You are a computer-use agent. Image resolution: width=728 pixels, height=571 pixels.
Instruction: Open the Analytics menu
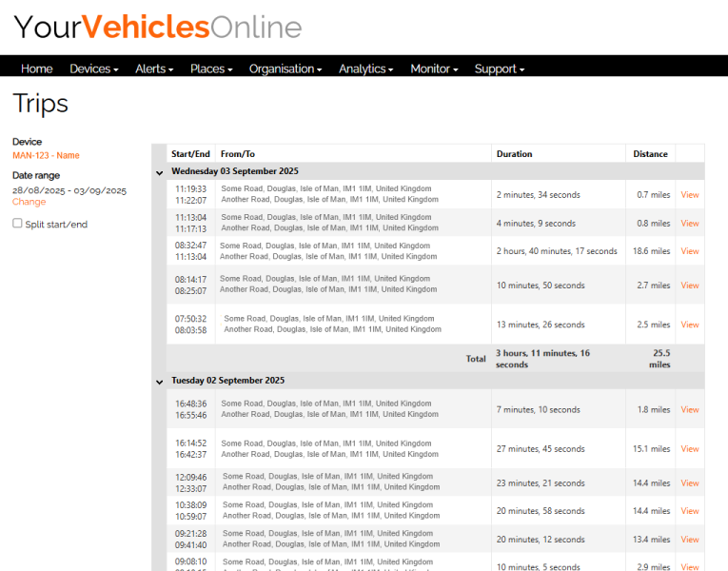(365, 69)
